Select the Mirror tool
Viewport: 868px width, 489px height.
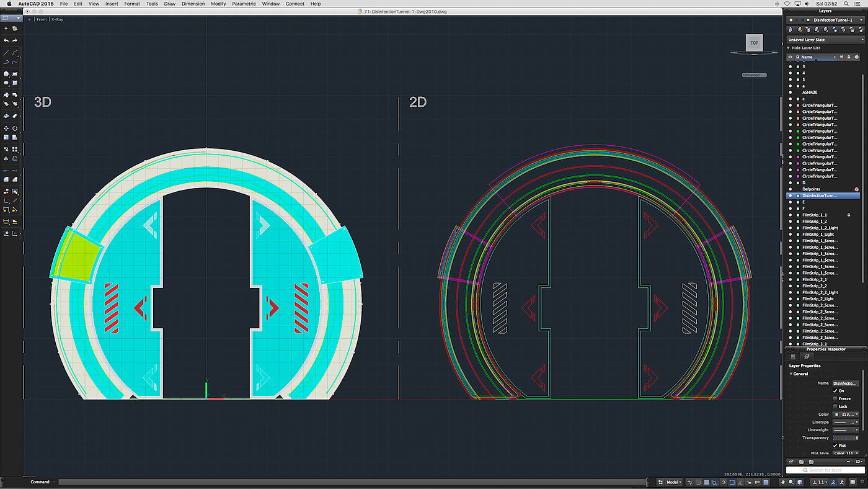[6, 158]
